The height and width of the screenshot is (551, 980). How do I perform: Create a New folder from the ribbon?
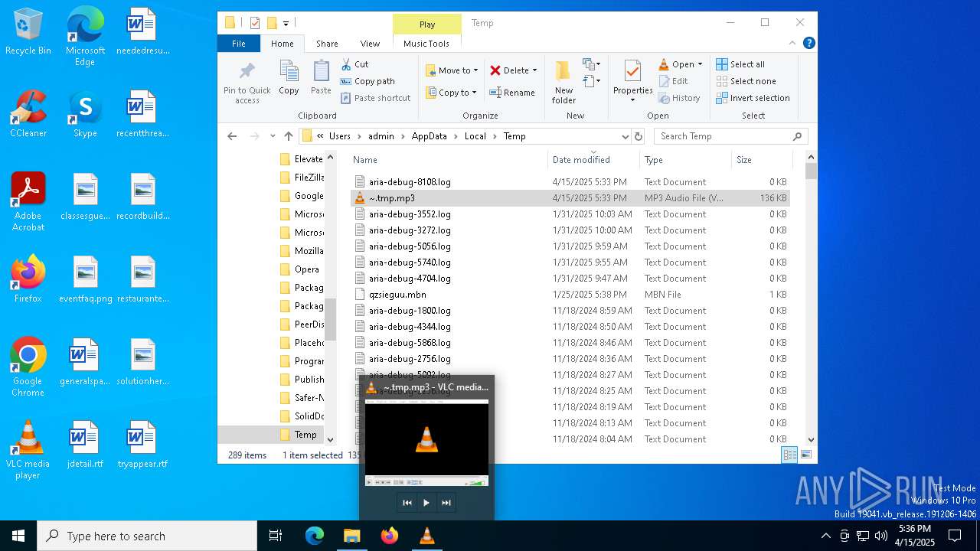tap(563, 83)
